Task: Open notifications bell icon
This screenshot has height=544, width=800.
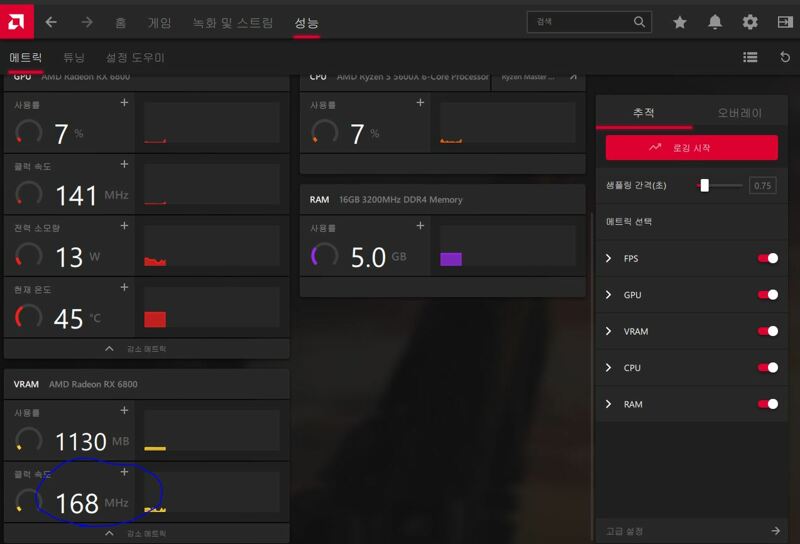Action: pyautogui.click(x=715, y=22)
